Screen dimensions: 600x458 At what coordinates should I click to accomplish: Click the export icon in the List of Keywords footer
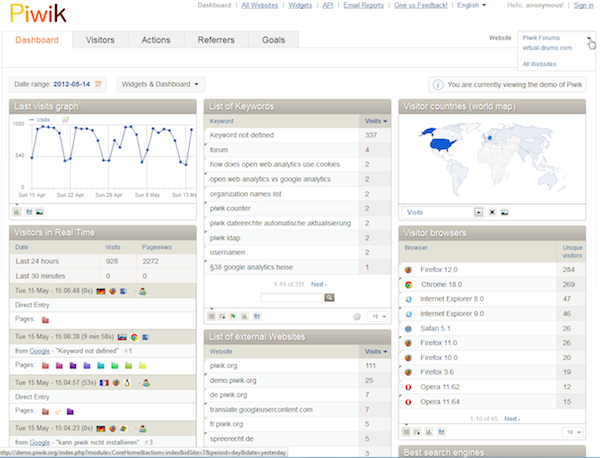pos(257,316)
